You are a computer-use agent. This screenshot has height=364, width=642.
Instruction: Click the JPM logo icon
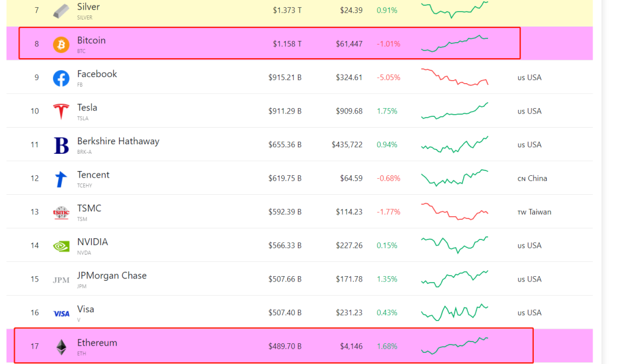coord(61,280)
